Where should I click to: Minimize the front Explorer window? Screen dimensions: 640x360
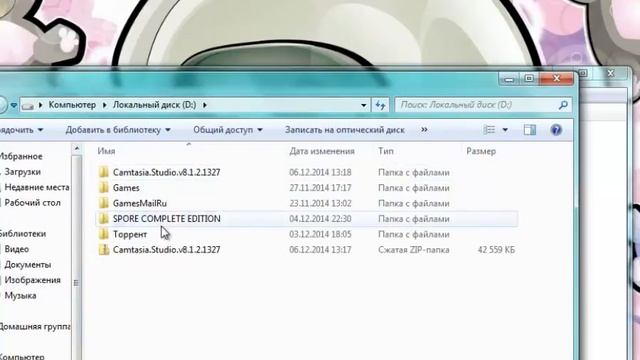509,78
